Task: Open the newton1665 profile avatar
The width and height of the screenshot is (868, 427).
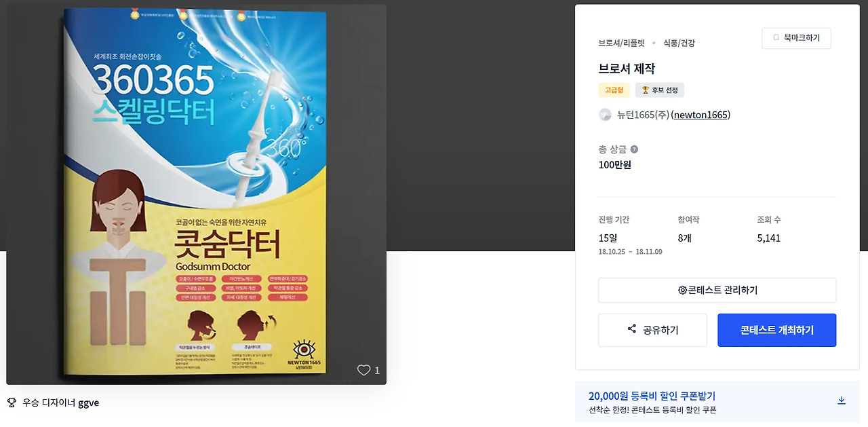Action: click(x=605, y=115)
